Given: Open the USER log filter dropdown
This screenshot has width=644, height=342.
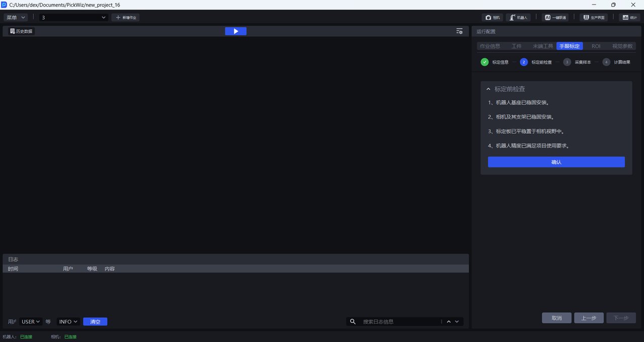Looking at the screenshot, I should pyautogui.click(x=31, y=322).
